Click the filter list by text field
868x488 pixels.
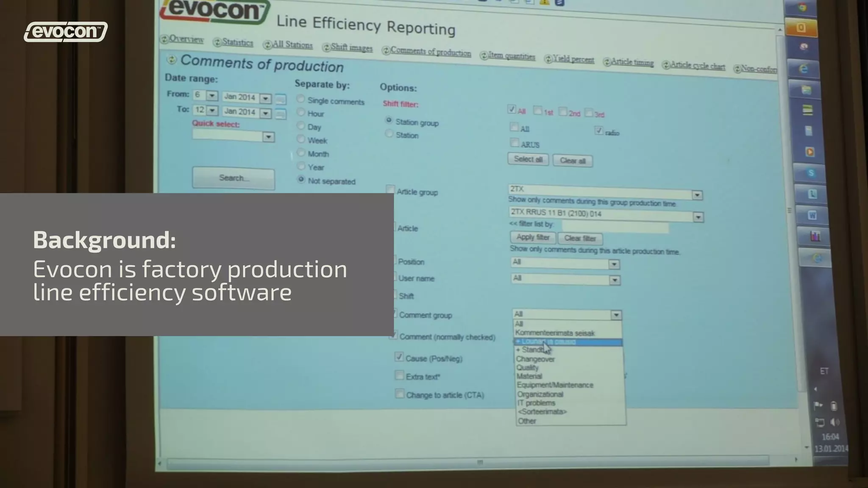[615, 227]
